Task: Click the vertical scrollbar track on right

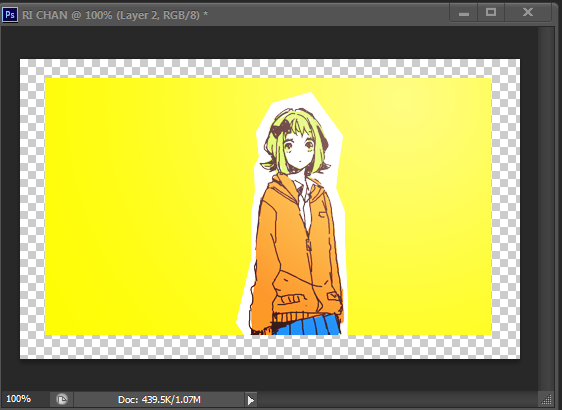Action: tap(546, 208)
